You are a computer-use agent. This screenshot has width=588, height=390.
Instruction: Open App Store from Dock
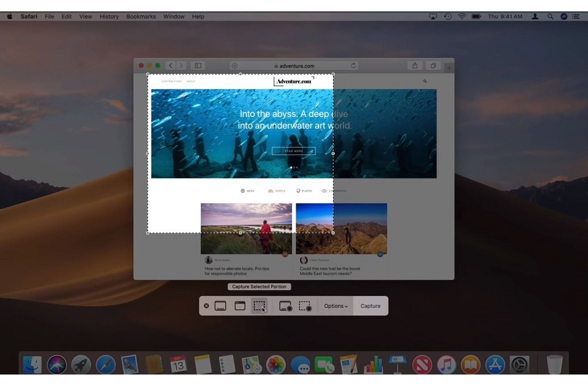496,364
